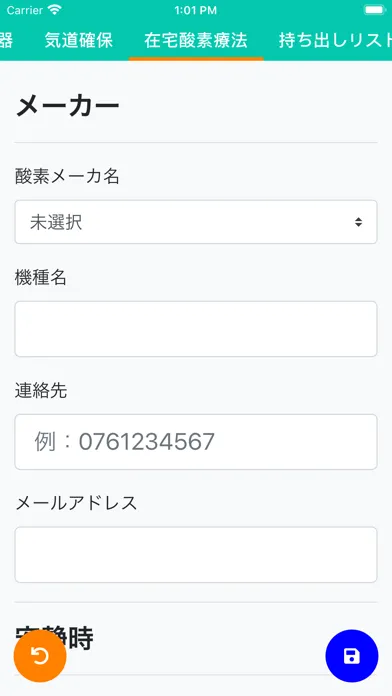The image size is (392, 696).
Task: Click the メーカー section heading
Action: [67, 106]
